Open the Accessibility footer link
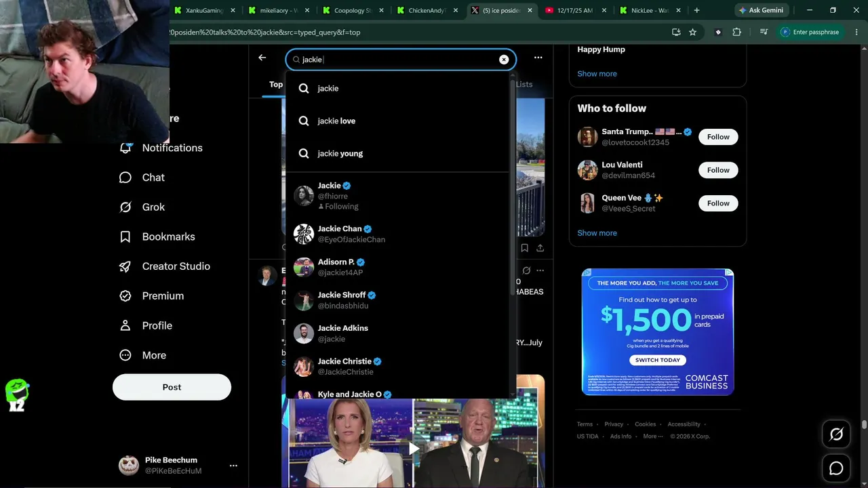868x488 pixels. (684, 424)
